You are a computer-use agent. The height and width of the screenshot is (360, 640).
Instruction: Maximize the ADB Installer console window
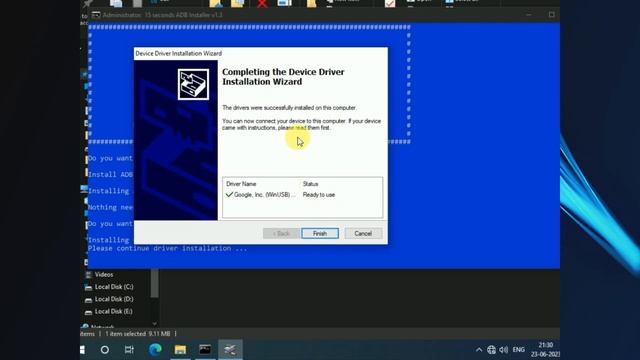[551, 15]
